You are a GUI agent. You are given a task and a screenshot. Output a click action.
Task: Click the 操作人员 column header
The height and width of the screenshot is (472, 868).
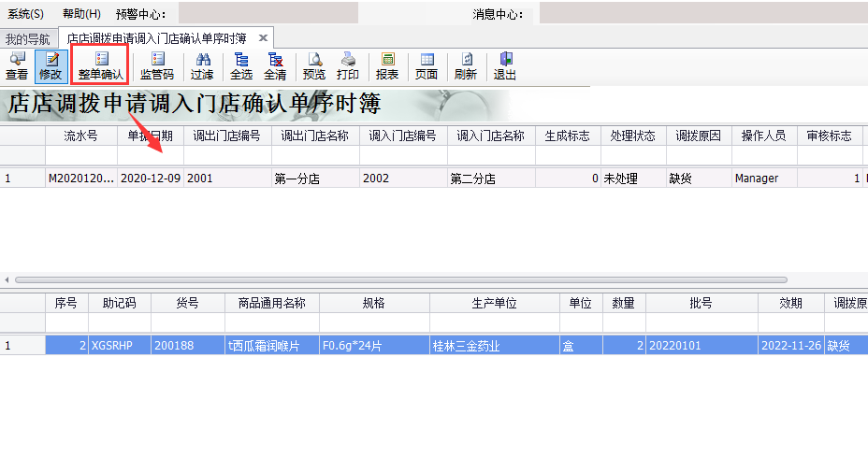point(764,136)
